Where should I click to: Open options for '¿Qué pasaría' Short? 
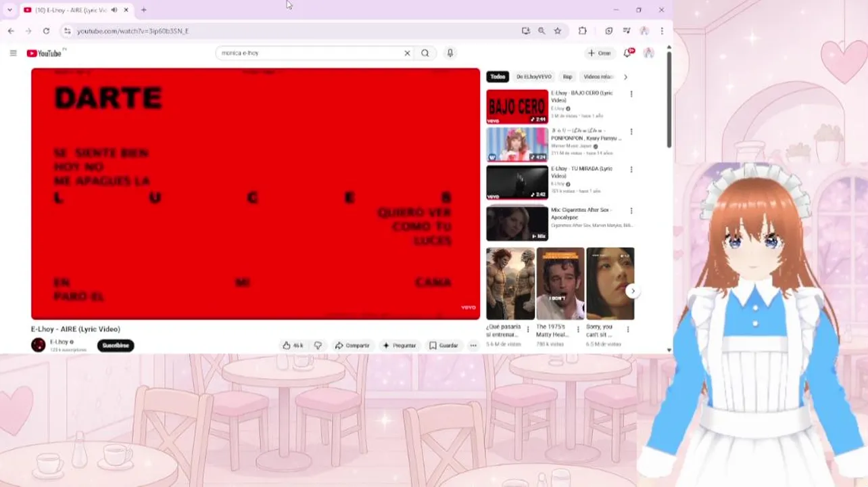pyautogui.click(x=528, y=330)
